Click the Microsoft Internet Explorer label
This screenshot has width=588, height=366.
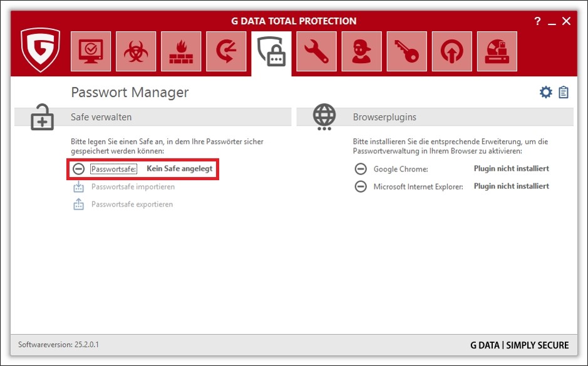(x=418, y=186)
